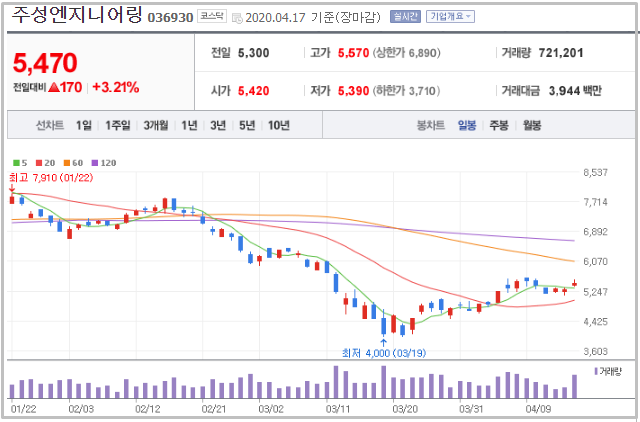The width and height of the screenshot is (640, 422).
Task: Select the 1년 line chart
Action: pyautogui.click(x=189, y=125)
